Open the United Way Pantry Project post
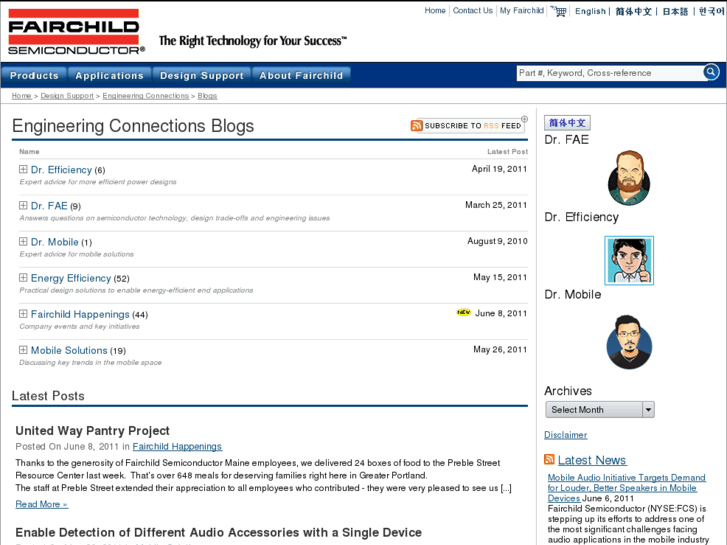Viewport: 727px width, 545px height. pos(92,430)
